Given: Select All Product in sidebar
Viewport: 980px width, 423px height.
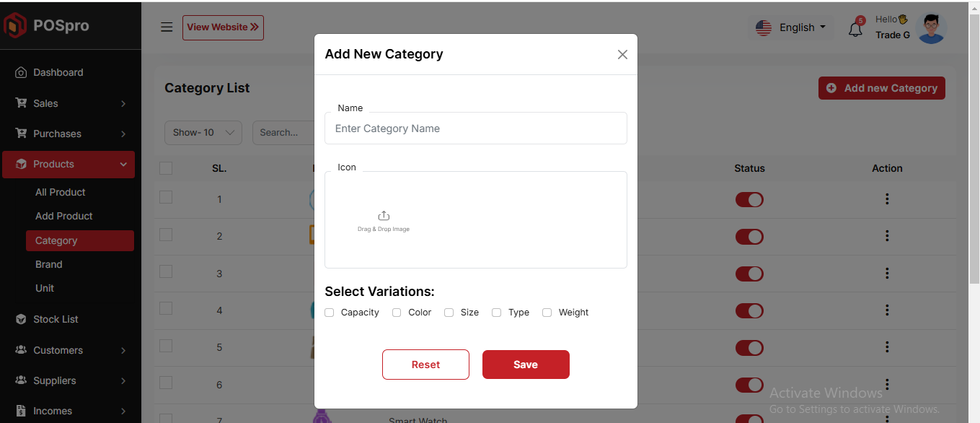Looking at the screenshot, I should (x=61, y=192).
